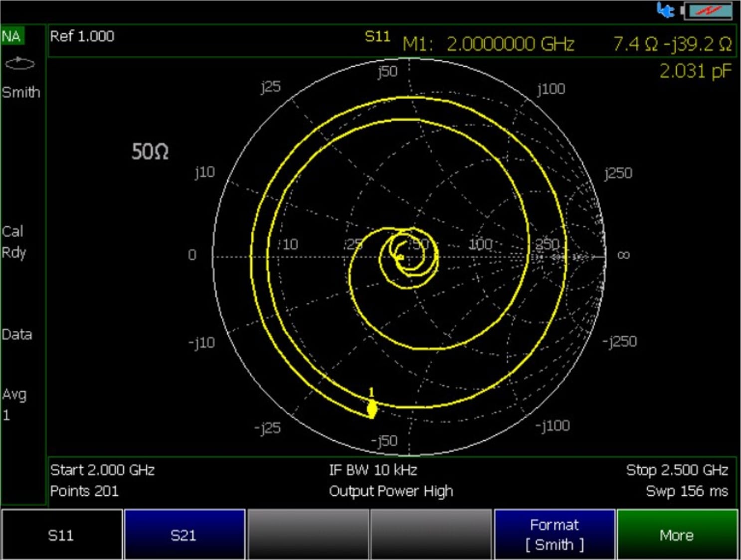Click the j10 chart label
The width and height of the screenshot is (741, 560).
[x=205, y=172]
